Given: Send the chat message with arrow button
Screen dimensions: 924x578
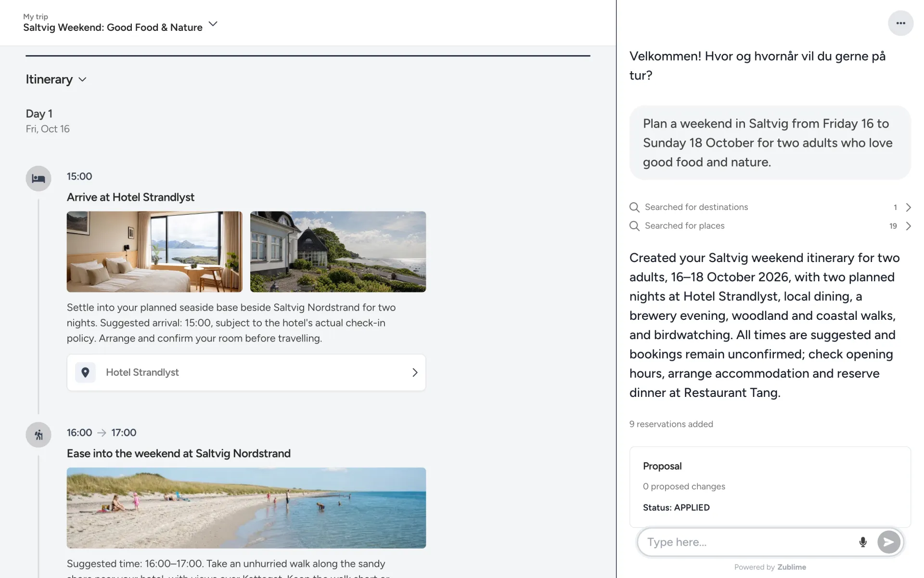Looking at the screenshot, I should click(888, 542).
